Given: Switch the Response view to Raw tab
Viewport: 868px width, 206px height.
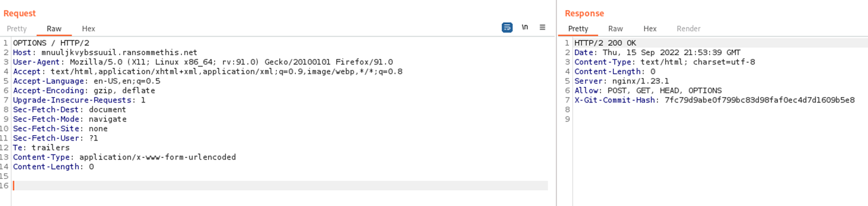Looking at the screenshot, I should click(615, 29).
